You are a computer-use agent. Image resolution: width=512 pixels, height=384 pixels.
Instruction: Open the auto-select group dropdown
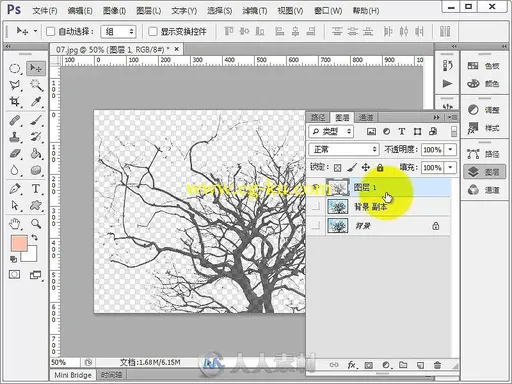pyautogui.click(x=119, y=32)
